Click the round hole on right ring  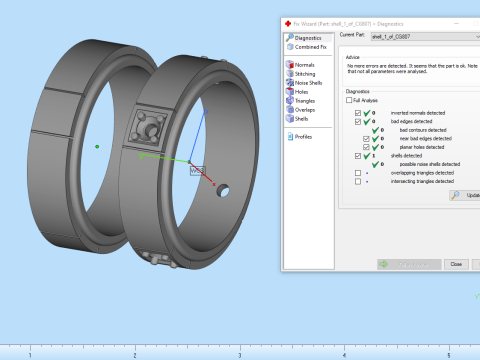point(223,191)
